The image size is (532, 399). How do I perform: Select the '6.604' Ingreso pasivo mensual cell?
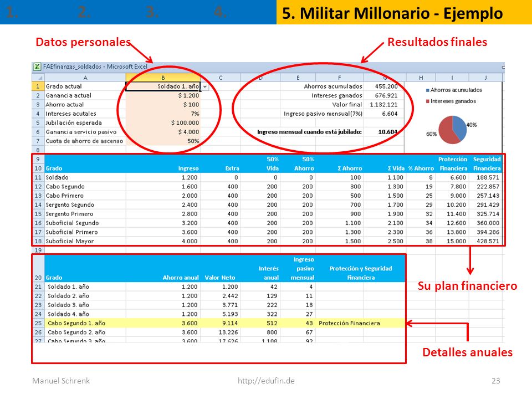[x=384, y=114]
